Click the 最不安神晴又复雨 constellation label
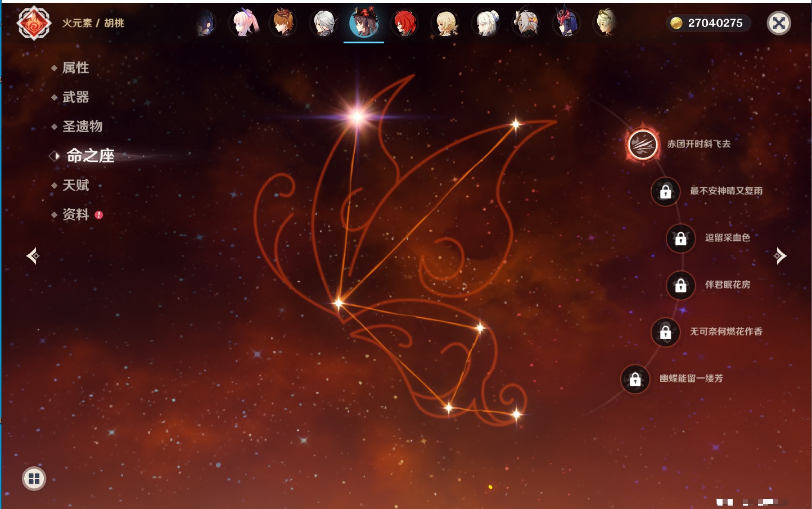 pos(727,191)
